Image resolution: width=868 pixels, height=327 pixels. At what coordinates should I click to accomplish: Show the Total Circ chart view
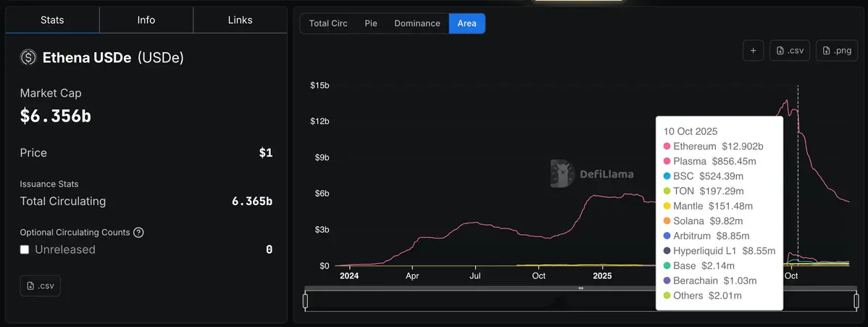tap(328, 23)
